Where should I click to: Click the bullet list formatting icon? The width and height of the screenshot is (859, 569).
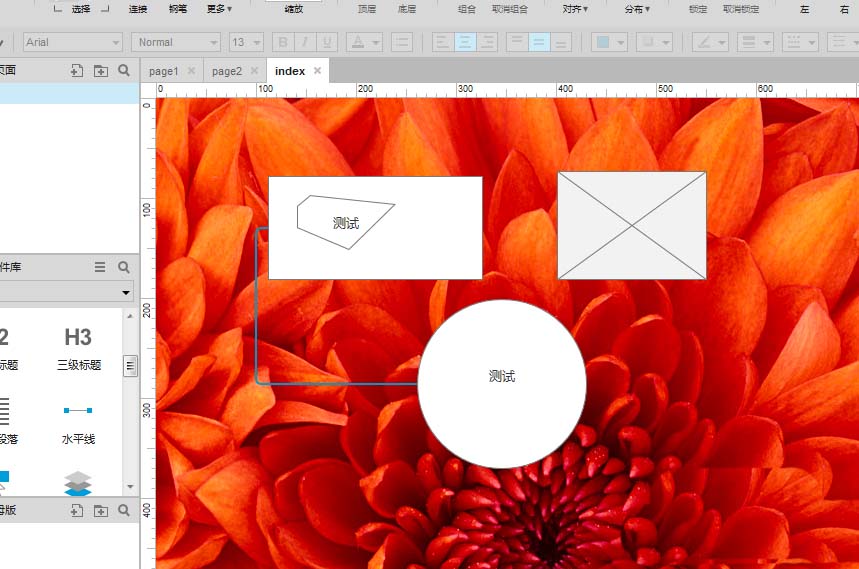(402, 42)
